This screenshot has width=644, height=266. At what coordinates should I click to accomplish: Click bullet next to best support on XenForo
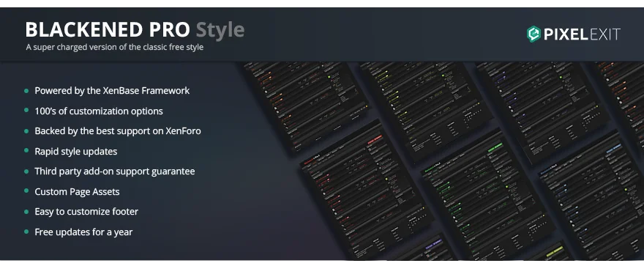pyautogui.click(x=26, y=130)
